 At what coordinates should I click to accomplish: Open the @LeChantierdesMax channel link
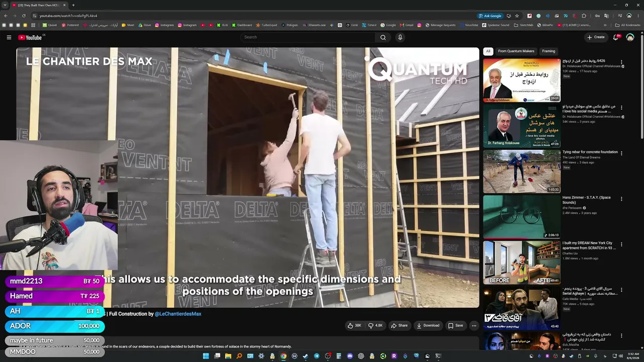pyautogui.click(x=178, y=314)
